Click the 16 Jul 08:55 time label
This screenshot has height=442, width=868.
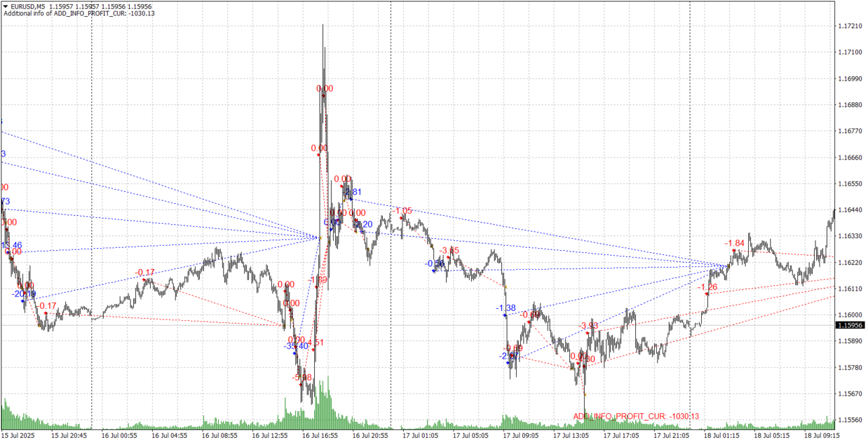point(220,435)
